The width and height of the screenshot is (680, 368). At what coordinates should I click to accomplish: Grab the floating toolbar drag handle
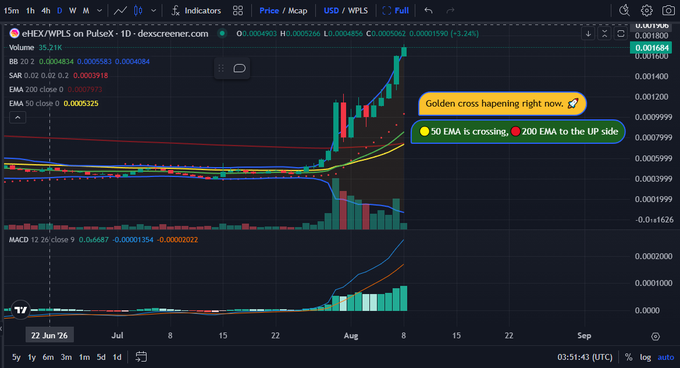pyautogui.click(x=221, y=68)
